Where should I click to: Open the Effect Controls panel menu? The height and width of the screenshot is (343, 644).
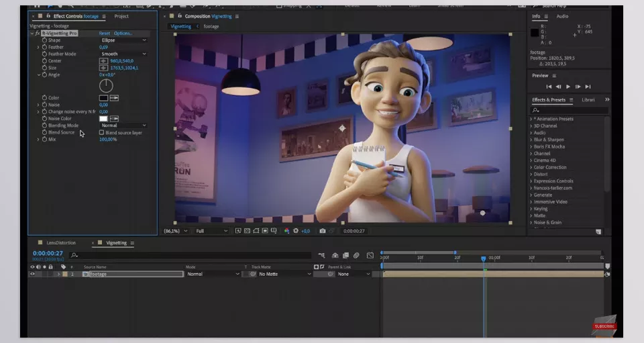pyautogui.click(x=104, y=16)
